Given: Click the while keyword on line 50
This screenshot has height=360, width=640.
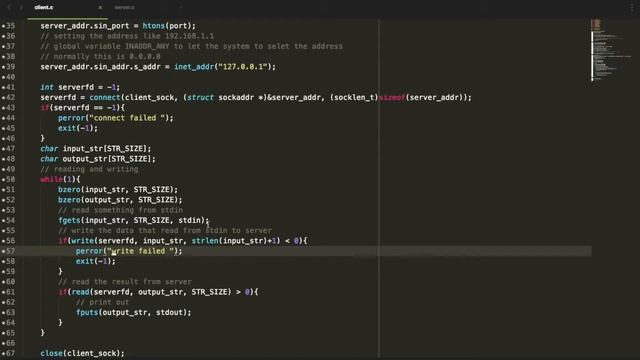Looking at the screenshot, I should 51,179.
